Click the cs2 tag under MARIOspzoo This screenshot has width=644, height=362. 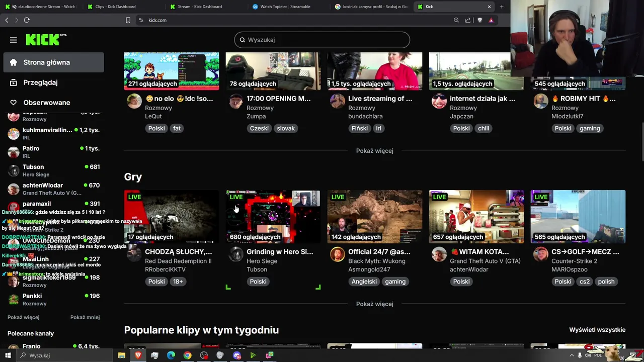tap(585, 282)
